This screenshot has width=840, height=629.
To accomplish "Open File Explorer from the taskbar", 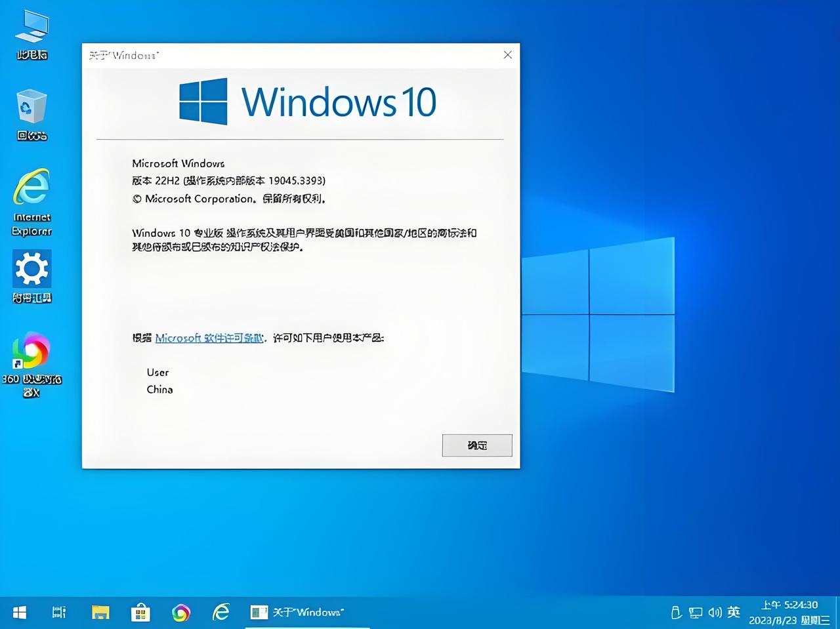I will click(x=100, y=612).
